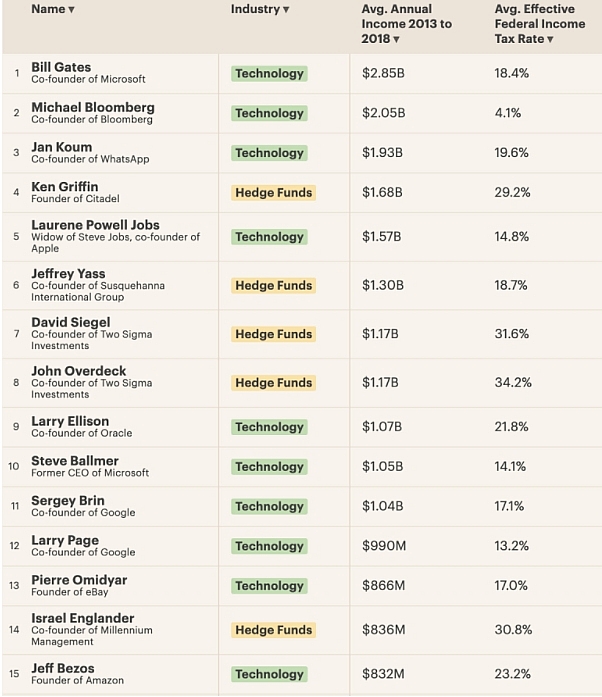Image resolution: width=602 pixels, height=697 pixels.
Task: Click on Jan Koum's name
Action: tap(62, 147)
